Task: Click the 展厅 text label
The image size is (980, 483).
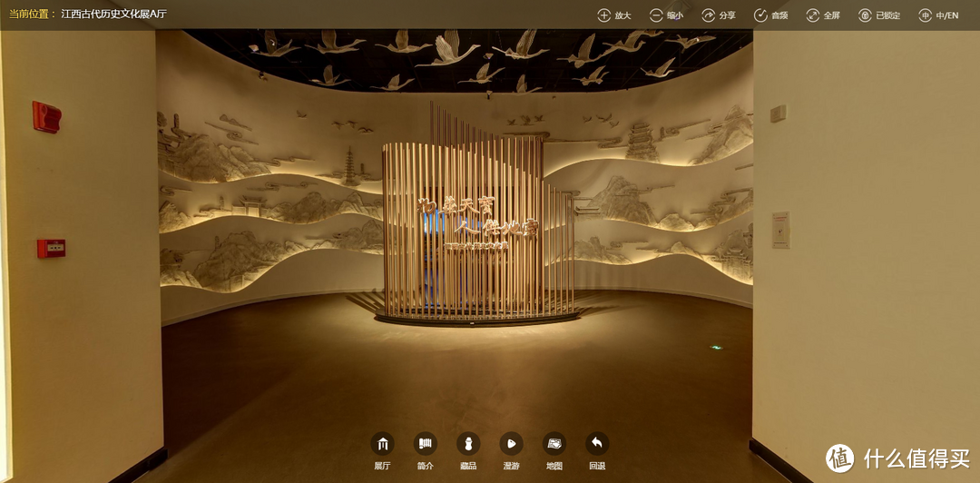Action: tap(382, 466)
